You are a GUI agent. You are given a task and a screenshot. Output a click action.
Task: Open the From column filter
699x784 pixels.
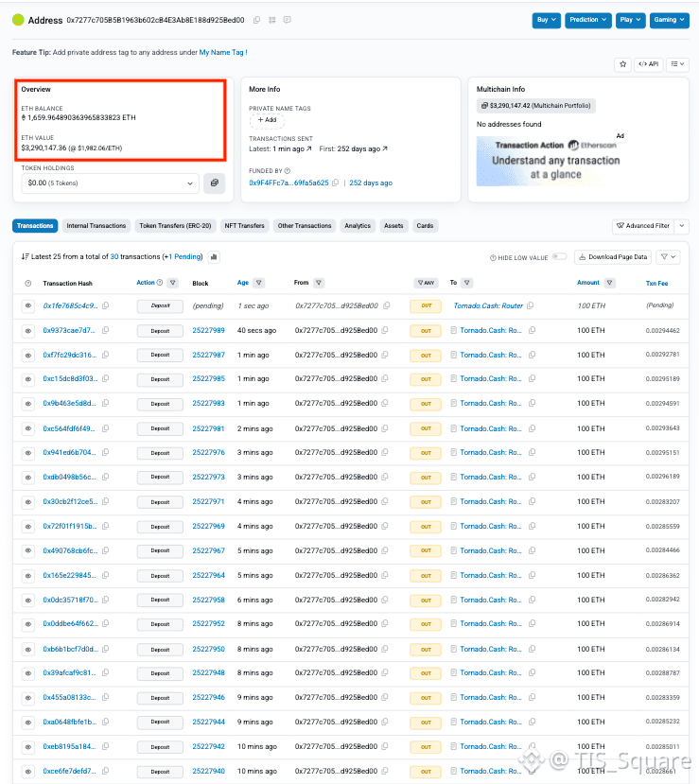tap(319, 283)
